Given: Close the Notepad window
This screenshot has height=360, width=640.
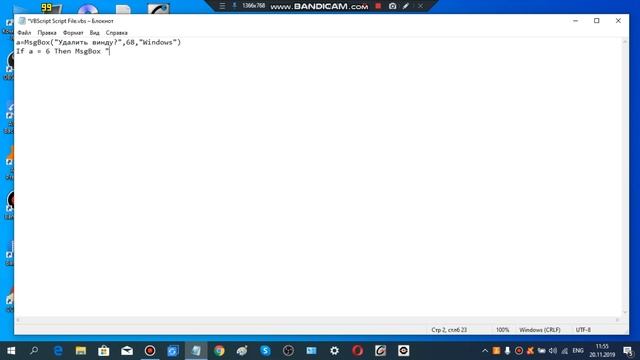Looking at the screenshot, I should (618, 21).
